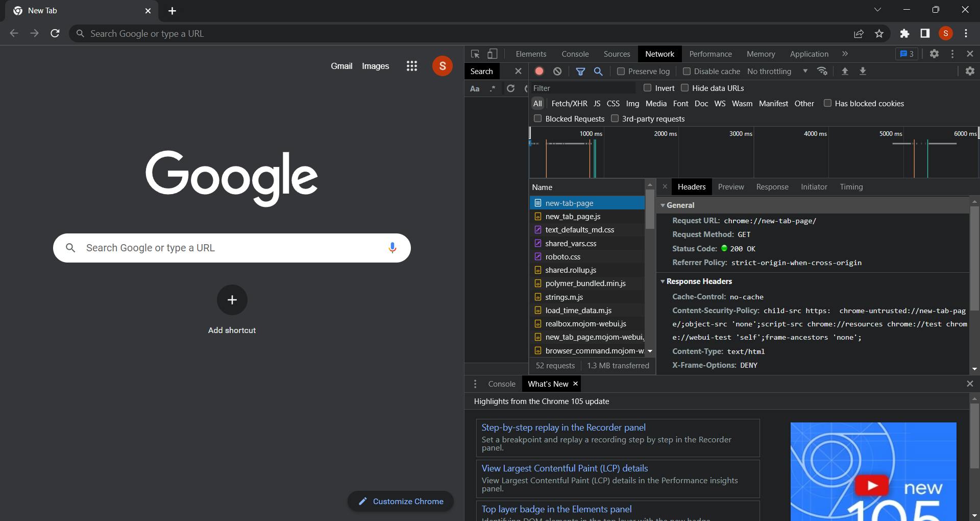Image resolution: width=980 pixels, height=521 pixels.
Task: Open View Largest Contentful Paint details link
Action: click(x=564, y=468)
